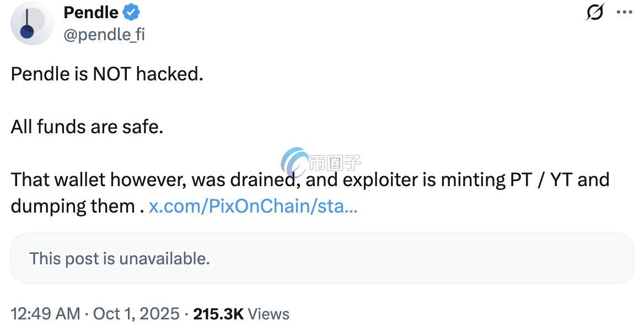Image resolution: width=644 pixels, height=326 pixels.
Task: Click the "dumping them" text
Action: point(73,206)
